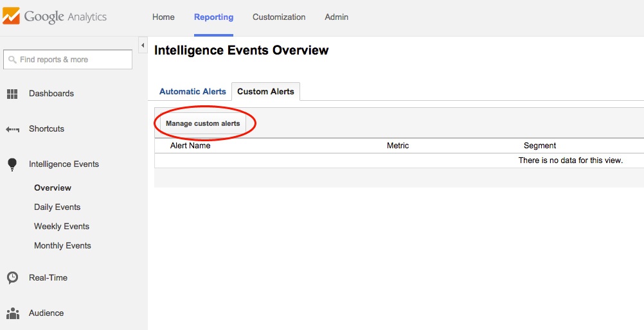Go to the Admin section

336,17
